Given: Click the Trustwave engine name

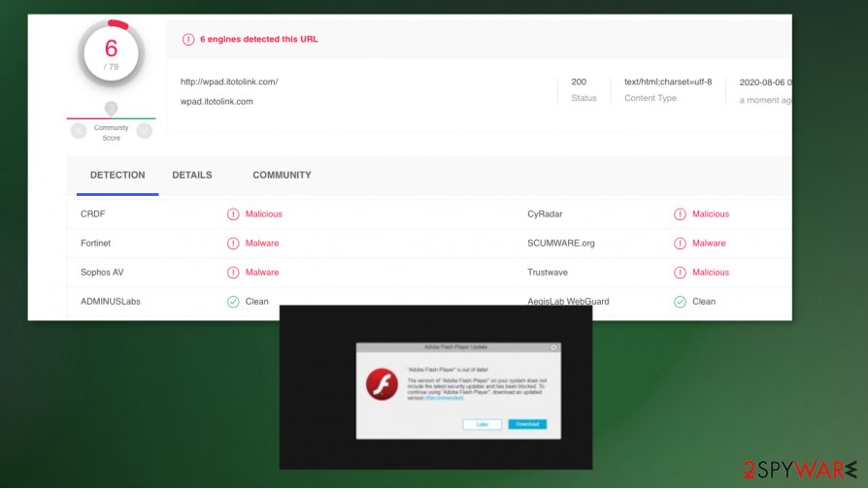Looking at the screenshot, I should pos(548,273).
